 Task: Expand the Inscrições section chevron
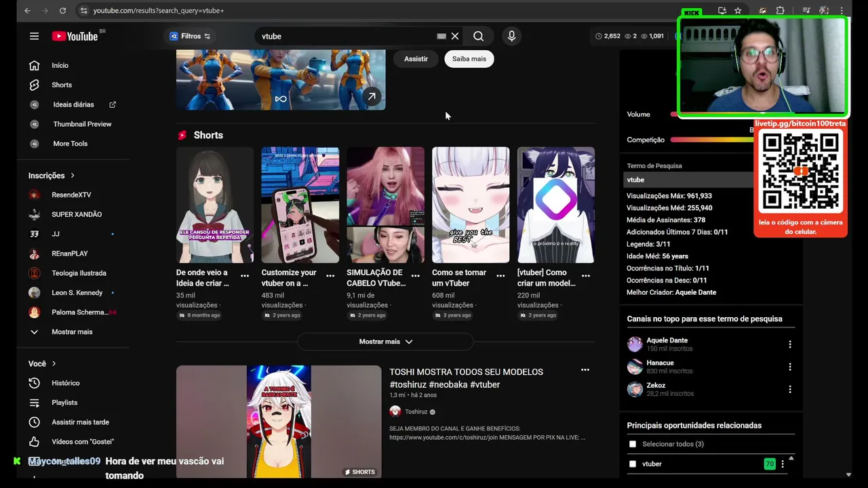[73, 176]
